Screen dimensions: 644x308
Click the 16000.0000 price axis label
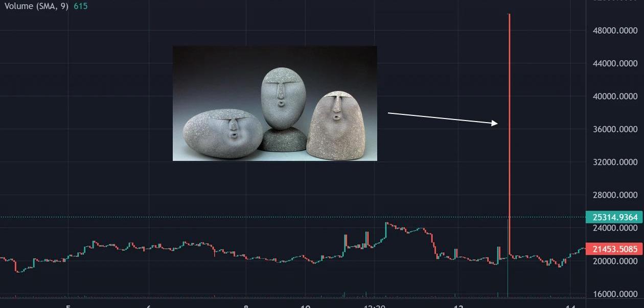coord(615,294)
